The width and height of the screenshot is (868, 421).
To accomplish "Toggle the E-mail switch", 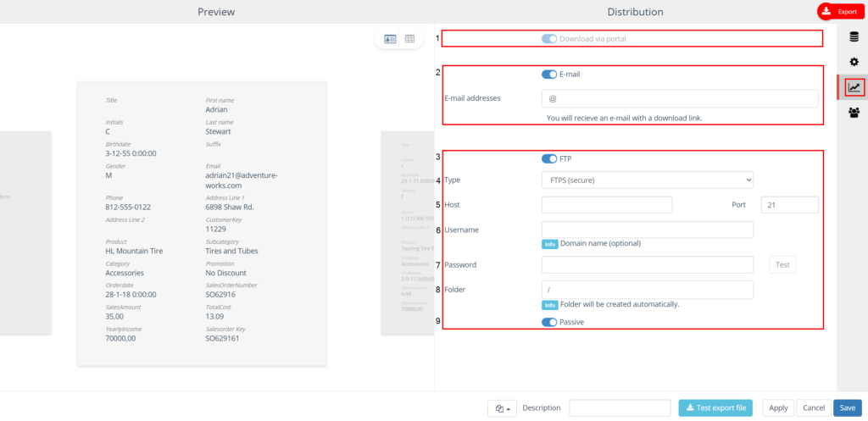I will pyautogui.click(x=549, y=75).
